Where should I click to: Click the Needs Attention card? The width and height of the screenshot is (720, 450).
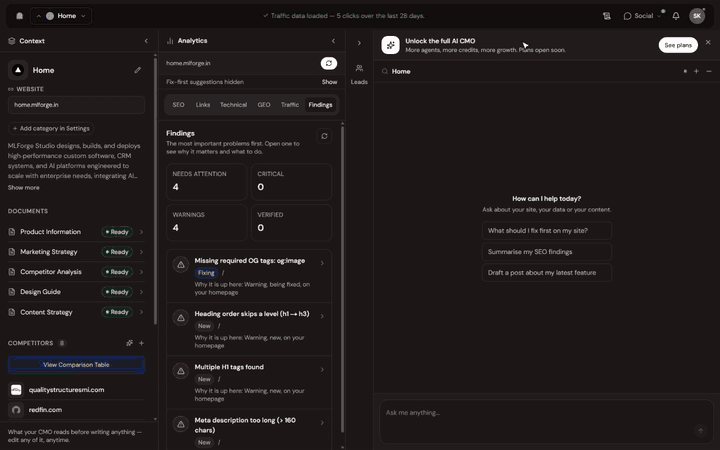(x=207, y=182)
